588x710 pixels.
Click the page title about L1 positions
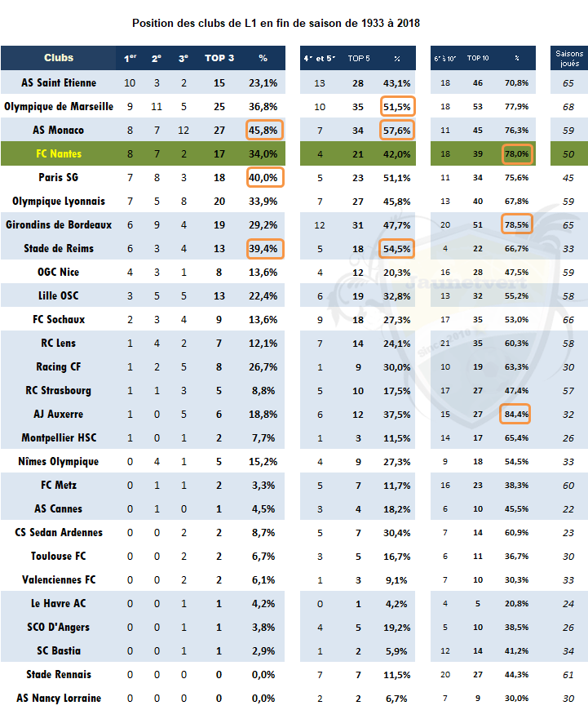[276, 23]
